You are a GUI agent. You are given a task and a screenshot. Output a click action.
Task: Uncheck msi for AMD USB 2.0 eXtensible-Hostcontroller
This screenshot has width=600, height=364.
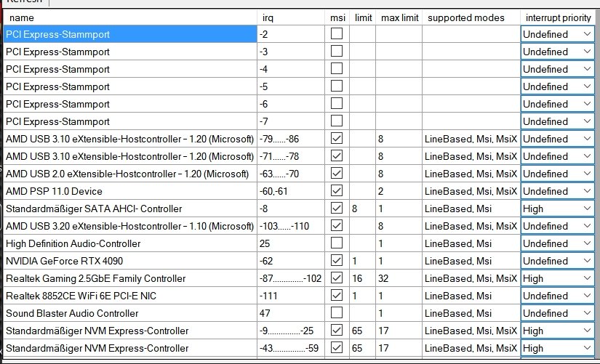[x=337, y=174]
